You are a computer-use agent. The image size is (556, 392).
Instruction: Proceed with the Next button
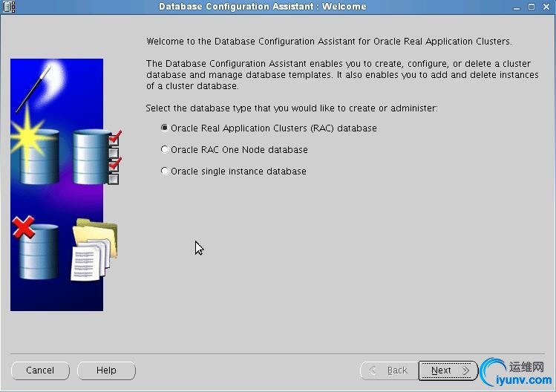[448, 370]
